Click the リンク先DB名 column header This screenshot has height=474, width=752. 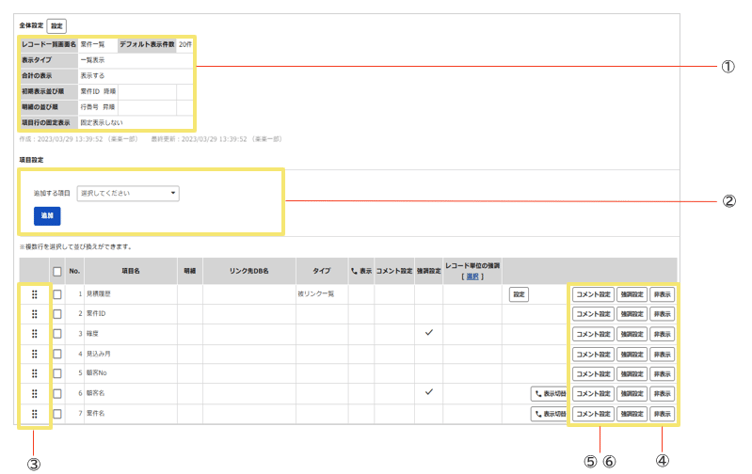[249, 272]
